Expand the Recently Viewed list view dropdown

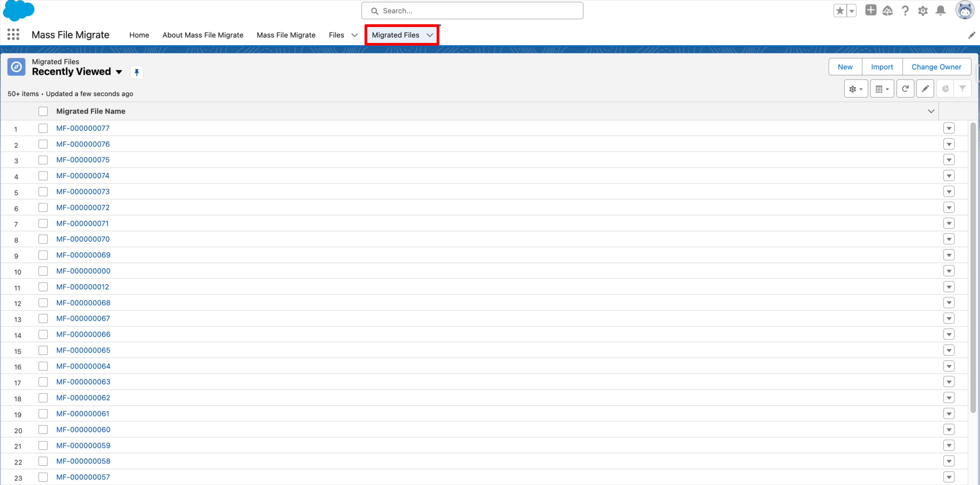(x=119, y=72)
